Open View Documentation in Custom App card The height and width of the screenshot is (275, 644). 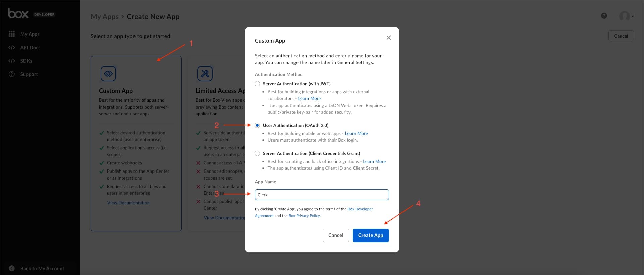(128, 203)
